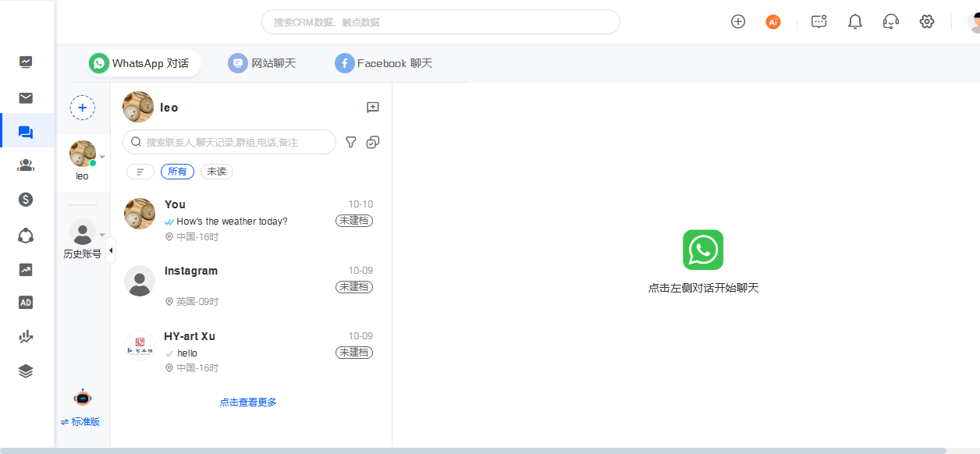
Task: Select the 历史账号 account avatar
Action: pos(83,232)
